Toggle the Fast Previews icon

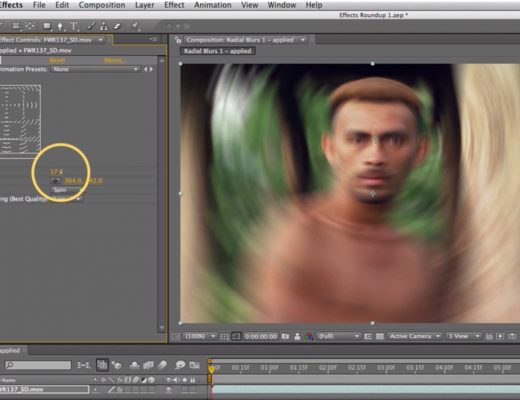pyautogui.click(x=500, y=336)
